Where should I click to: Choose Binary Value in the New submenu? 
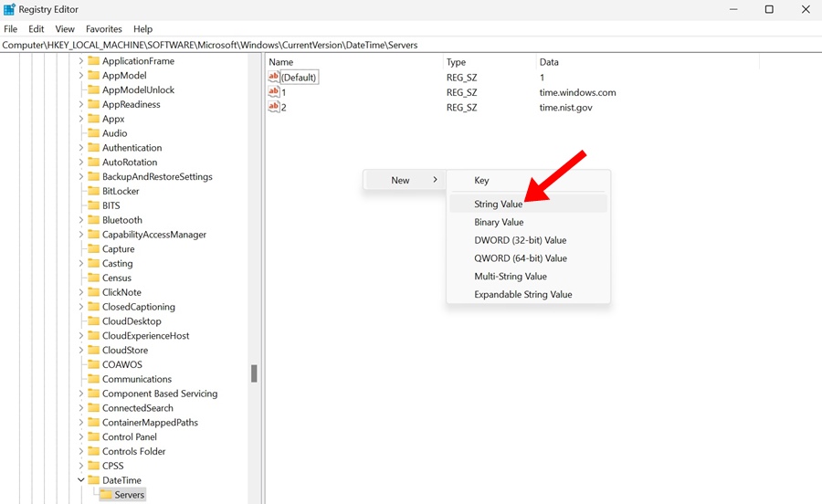click(x=529, y=222)
